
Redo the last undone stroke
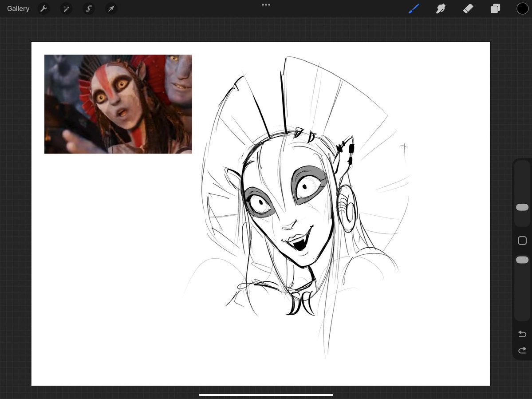pyautogui.click(x=522, y=350)
